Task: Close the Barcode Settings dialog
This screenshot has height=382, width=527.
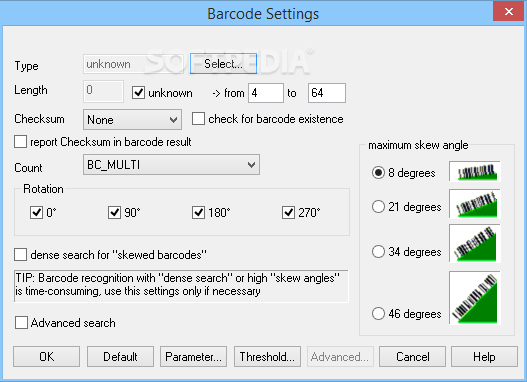Action: pyautogui.click(x=509, y=11)
